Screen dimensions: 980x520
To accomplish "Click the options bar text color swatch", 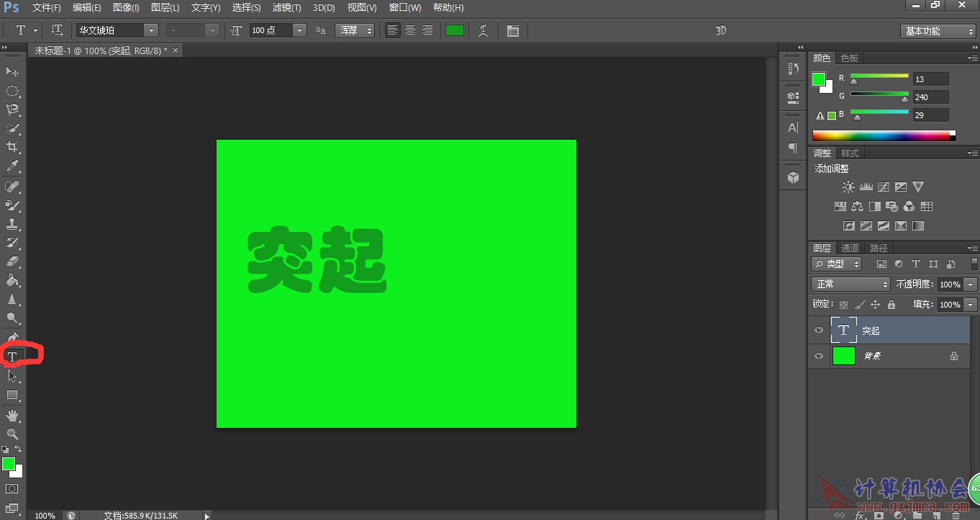I will [455, 30].
